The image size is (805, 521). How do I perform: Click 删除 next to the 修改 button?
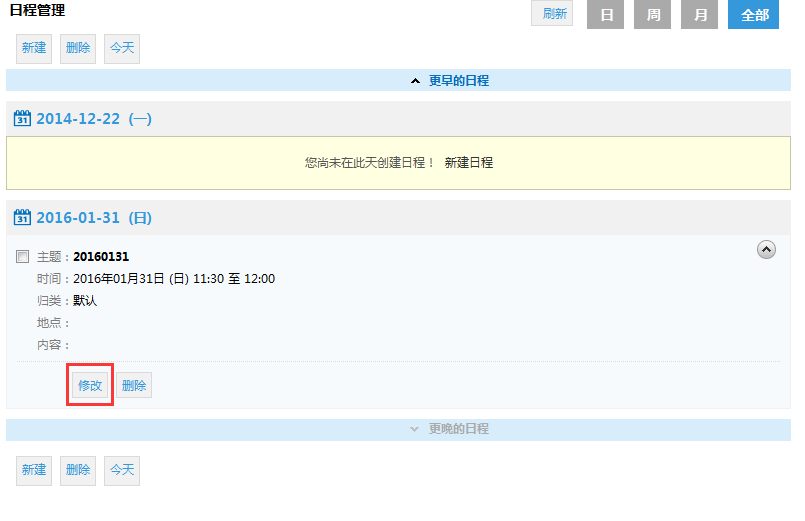coord(134,386)
